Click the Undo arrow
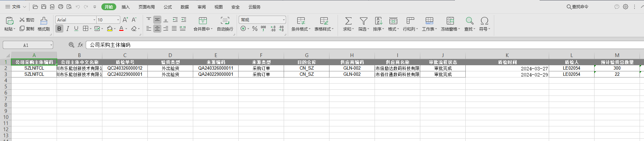Viewport: 644px width, 141px height. pyautogui.click(x=78, y=7)
